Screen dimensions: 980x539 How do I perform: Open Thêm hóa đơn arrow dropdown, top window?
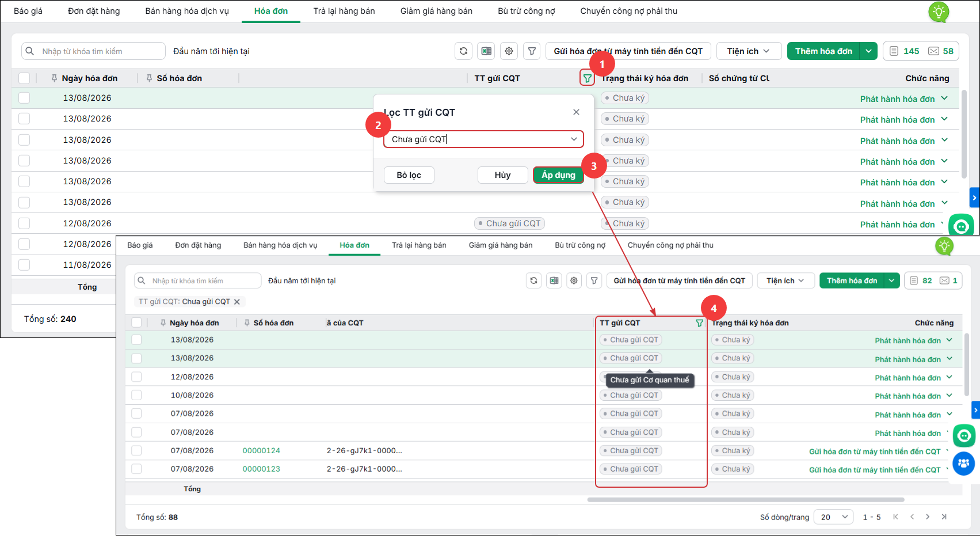click(868, 51)
